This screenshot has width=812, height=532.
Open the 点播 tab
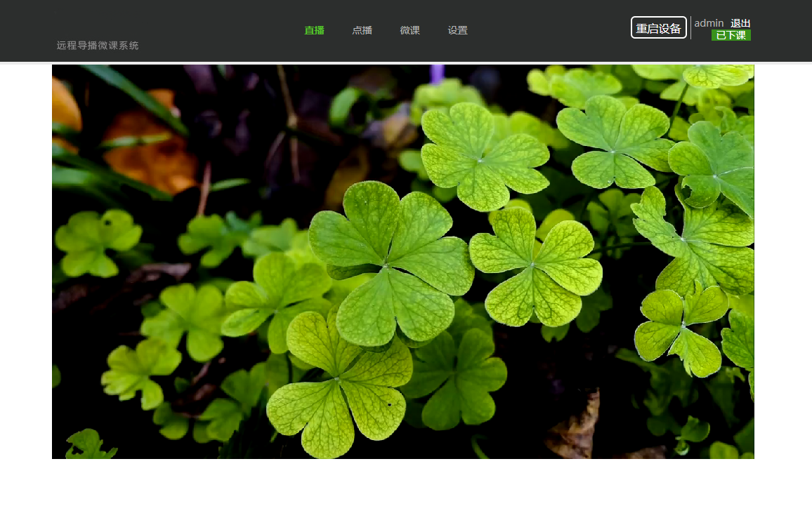(362, 30)
